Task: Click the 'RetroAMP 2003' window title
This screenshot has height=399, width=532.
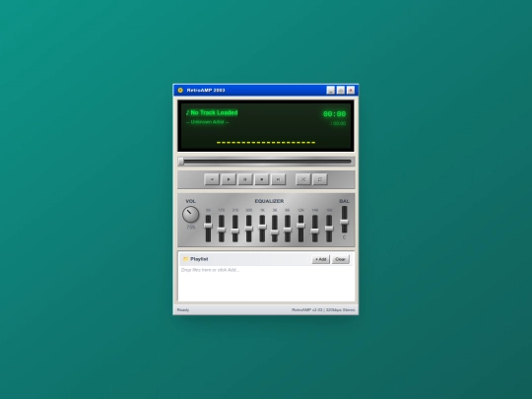Action: point(206,91)
